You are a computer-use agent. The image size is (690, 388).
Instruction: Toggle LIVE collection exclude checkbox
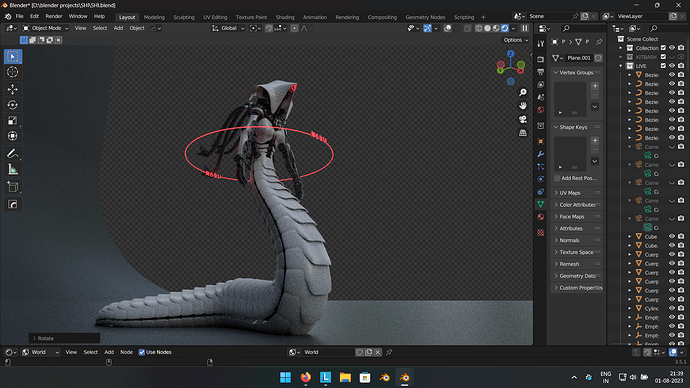click(x=663, y=66)
